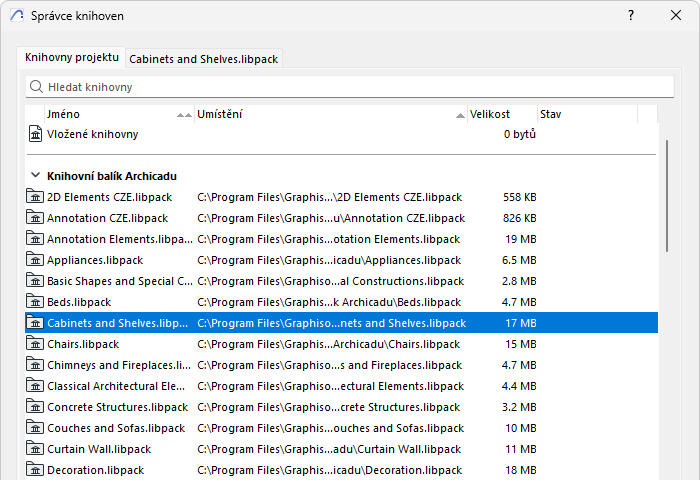Click the Basic Shapes and Special library icon

(x=35, y=280)
